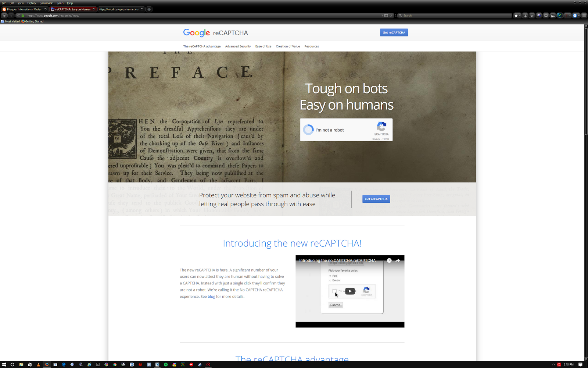The image size is (588, 368).
Task: Switch to the Blogger International Order tab
Action: tap(24, 9)
